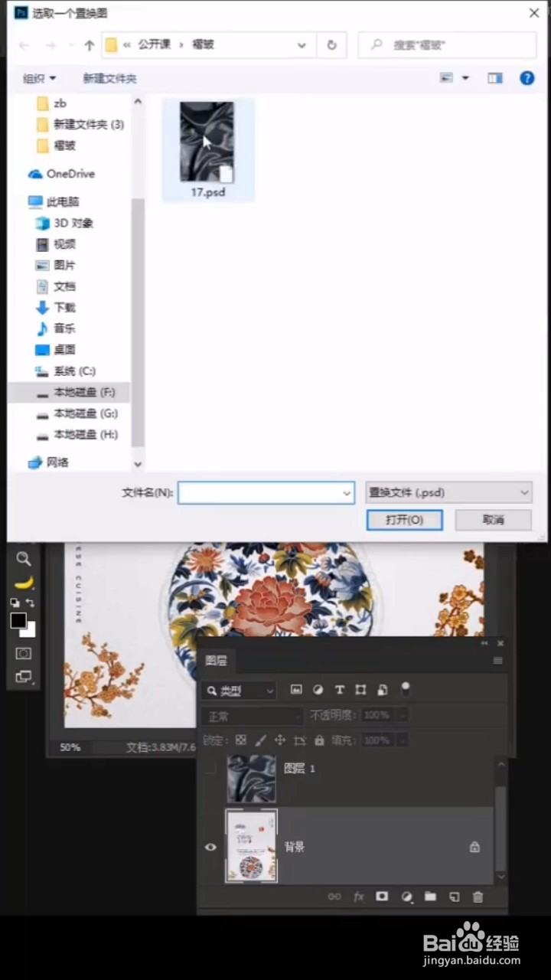
Task: Open the 正常 blend mode dropdown
Action: (x=253, y=717)
